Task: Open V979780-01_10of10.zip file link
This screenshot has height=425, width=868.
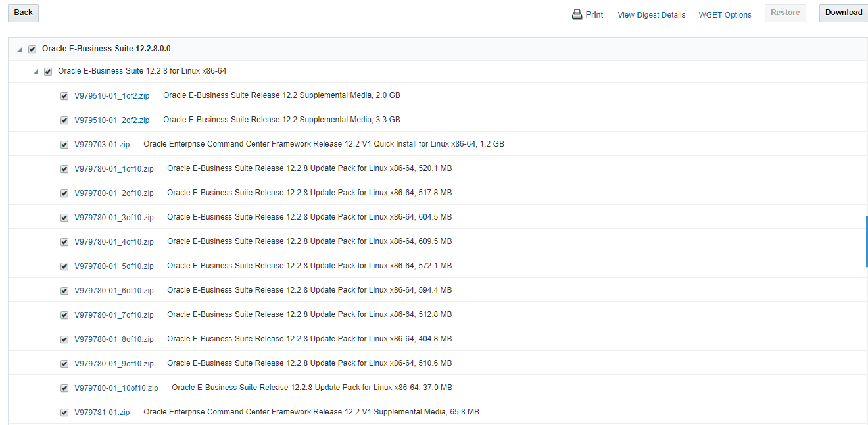Action: pyautogui.click(x=116, y=388)
